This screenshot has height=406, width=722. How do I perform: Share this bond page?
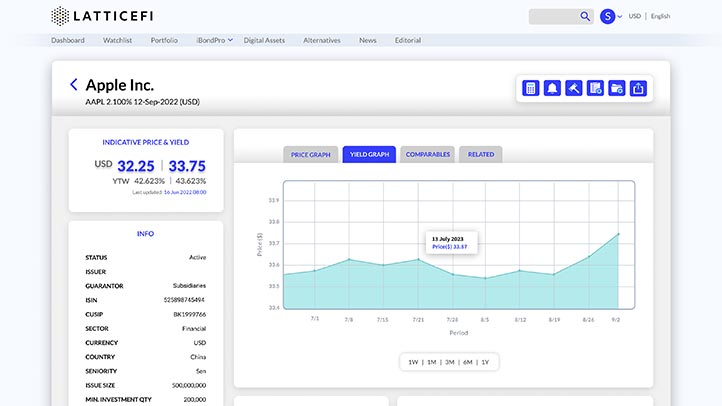click(x=638, y=88)
